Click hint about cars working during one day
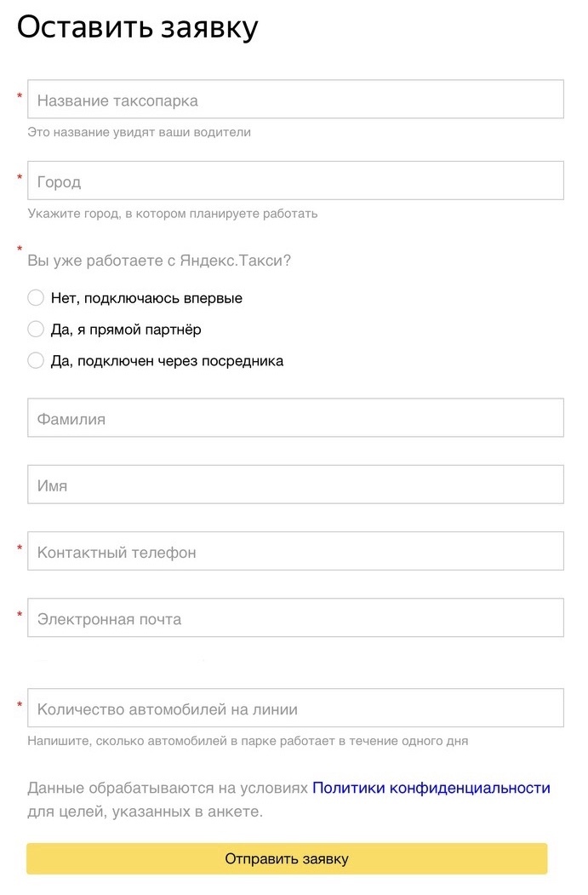588x895 pixels. [248, 741]
